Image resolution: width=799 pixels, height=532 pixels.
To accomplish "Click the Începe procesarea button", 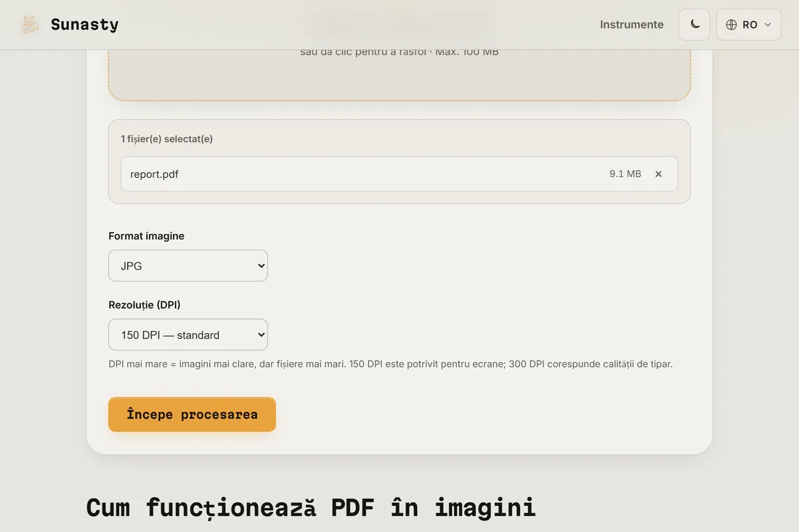I will [192, 414].
